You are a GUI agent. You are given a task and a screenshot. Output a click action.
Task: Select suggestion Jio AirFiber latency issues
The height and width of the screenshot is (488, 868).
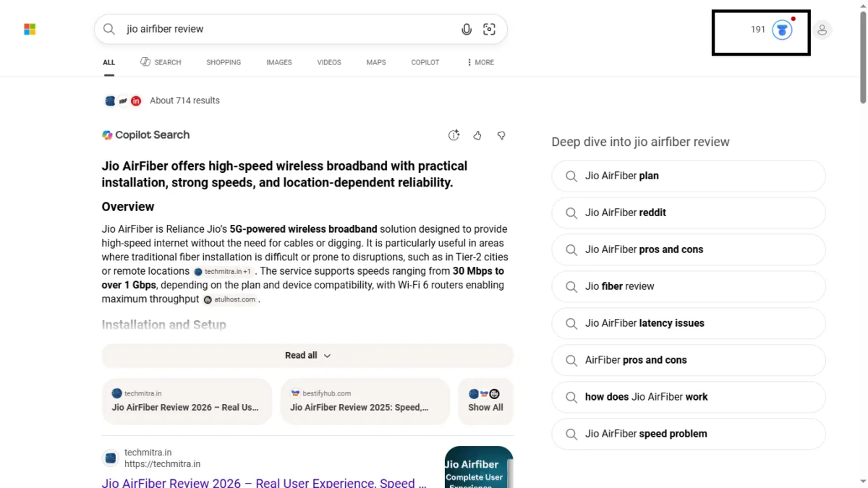(688, 323)
